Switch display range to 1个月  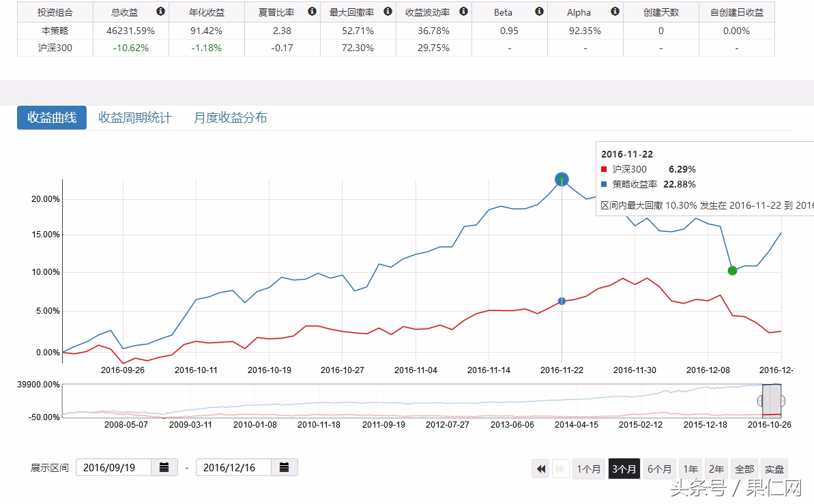click(x=589, y=469)
